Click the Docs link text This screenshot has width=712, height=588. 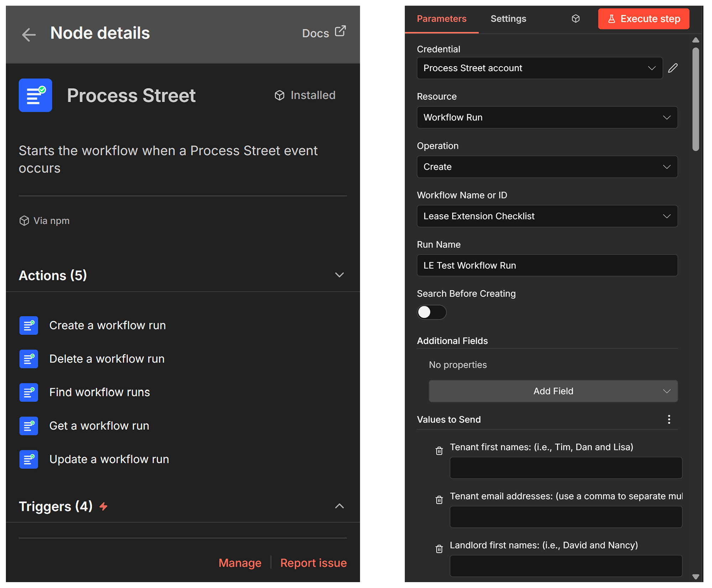click(315, 33)
